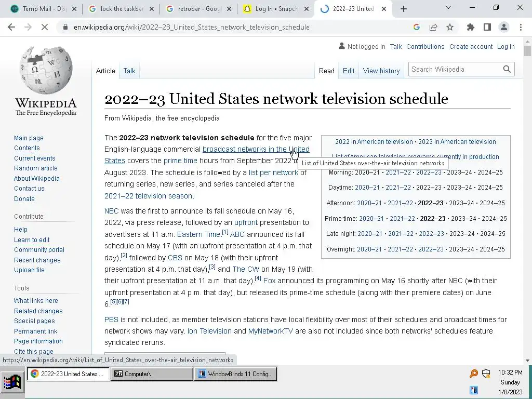
Task: Click the shield security tray icon
Action: coord(486,374)
